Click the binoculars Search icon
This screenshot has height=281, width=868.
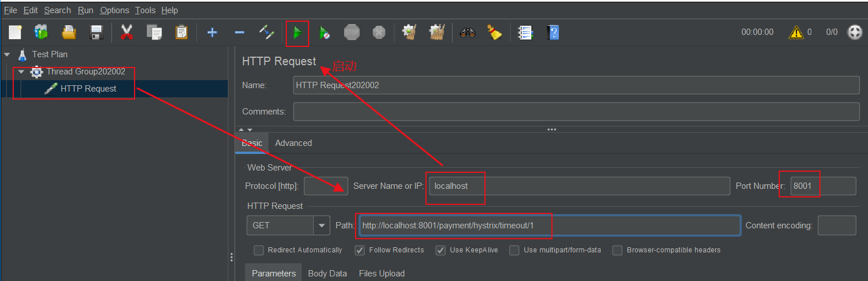pos(468,33)
